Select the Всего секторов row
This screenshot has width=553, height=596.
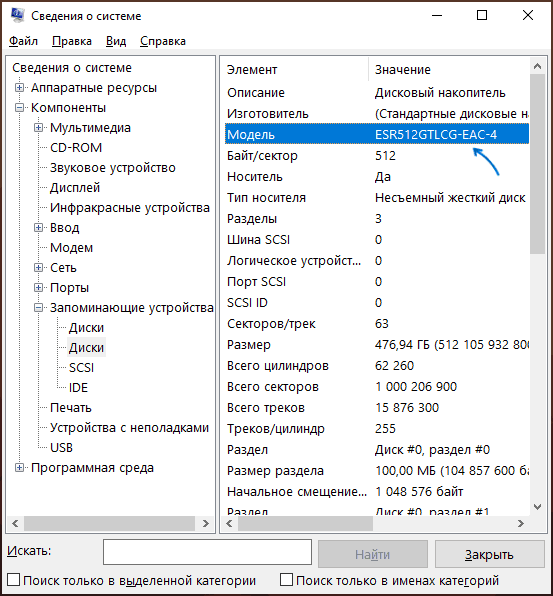[377, 387]
